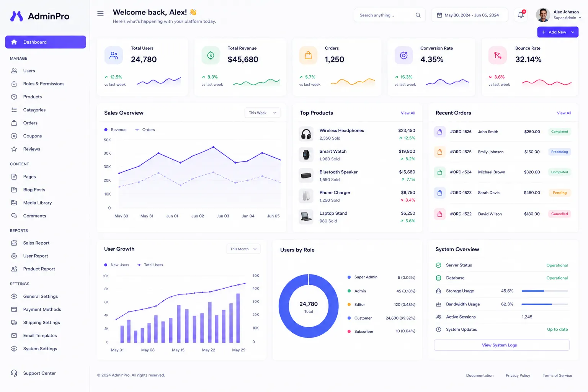The height and width of the screenshot is (392, 588).
Task: Open the This Week dropdown in Sales Overview
Action: [263, 113]
